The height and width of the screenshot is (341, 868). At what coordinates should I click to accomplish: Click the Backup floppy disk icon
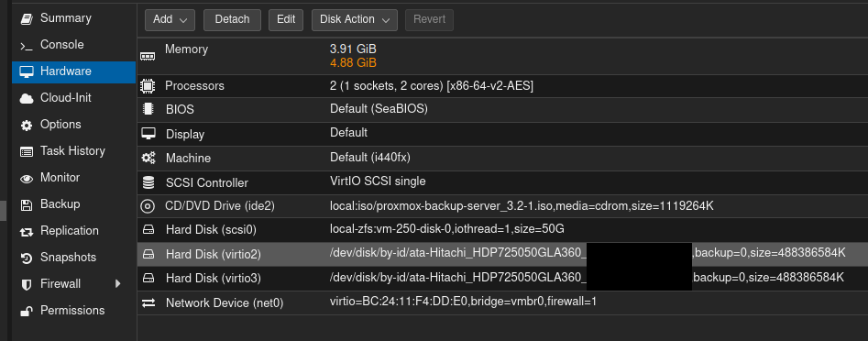tap(27, 204)
